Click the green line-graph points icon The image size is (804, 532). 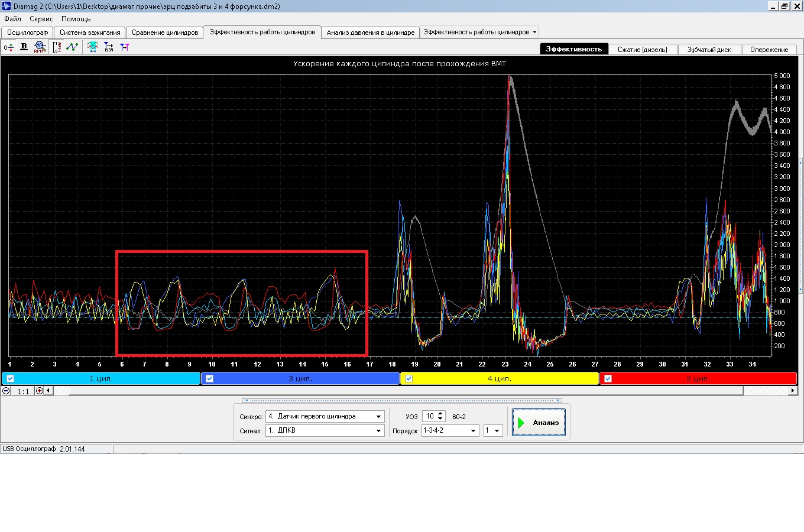(x=72, y=47)
